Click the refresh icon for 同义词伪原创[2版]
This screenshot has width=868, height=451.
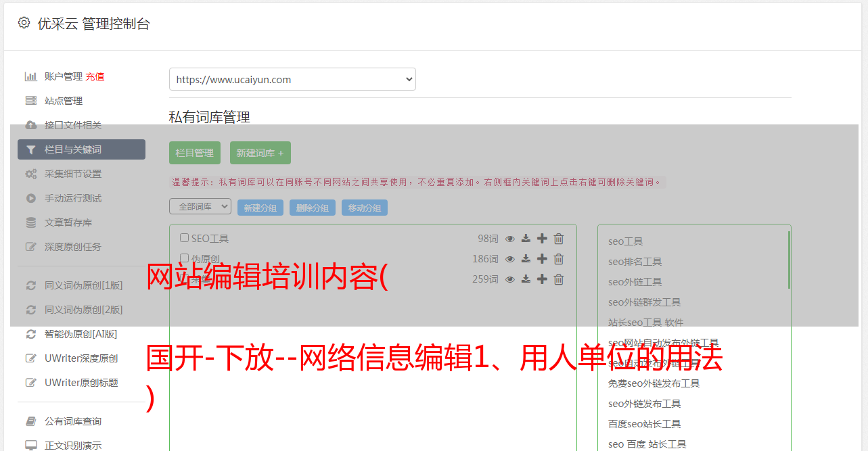tap(30, 310)
